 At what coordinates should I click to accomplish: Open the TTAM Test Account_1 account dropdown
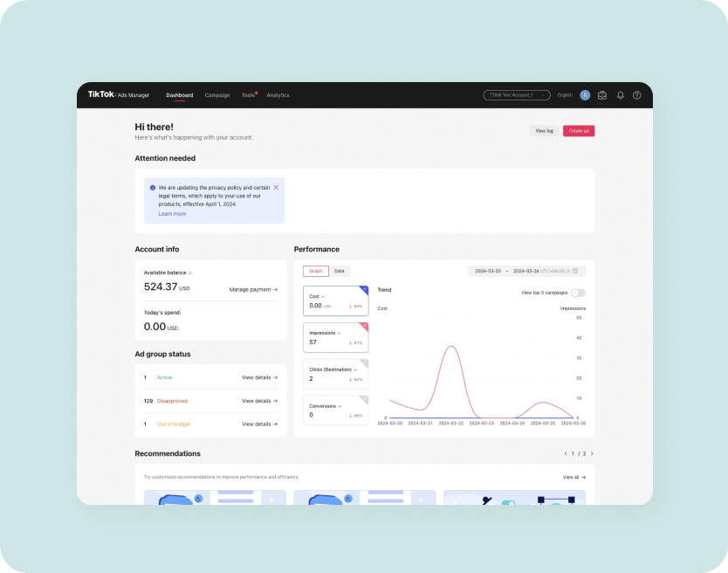pos(517,95)
